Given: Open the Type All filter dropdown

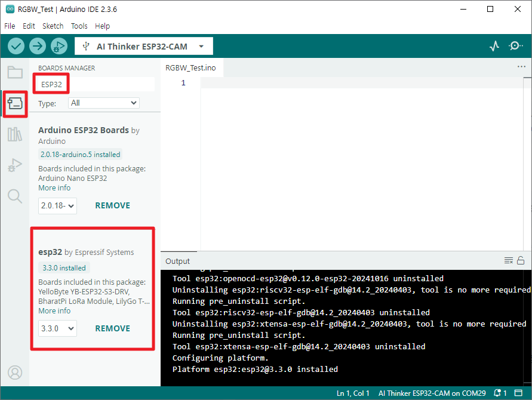Looking at the screenshot, I should [104, 103].
